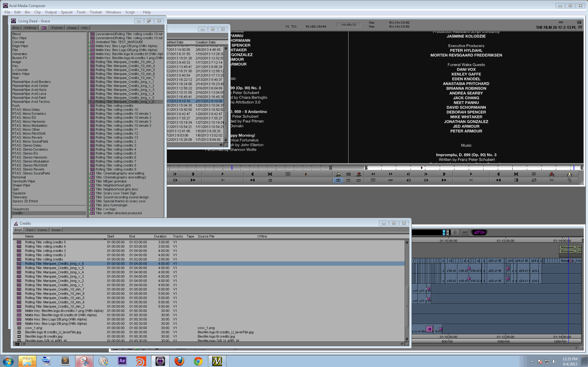Click Remove Effect circle-slash icon
This screenshot has height=367, width=588.
click(x=534, y=180)
